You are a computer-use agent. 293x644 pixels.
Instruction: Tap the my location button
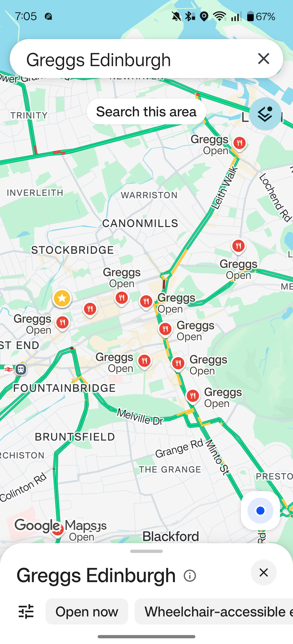point(260,510)
